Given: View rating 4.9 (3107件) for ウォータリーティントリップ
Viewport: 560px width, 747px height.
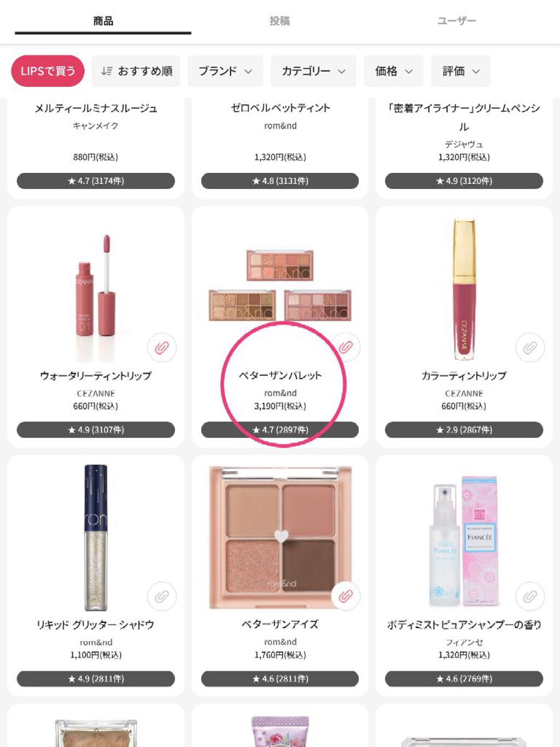Looking at the screenshot, I should (96, 430).
